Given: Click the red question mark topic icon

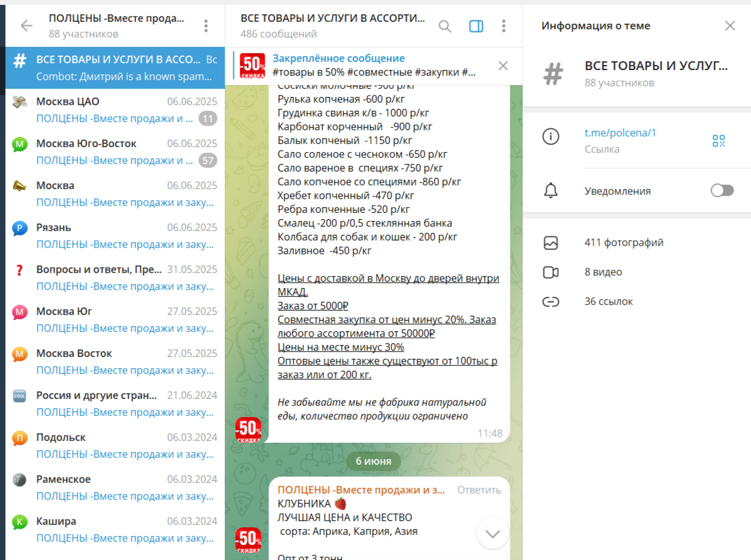Looking at the screenshot, I should [x=19, y=270].
